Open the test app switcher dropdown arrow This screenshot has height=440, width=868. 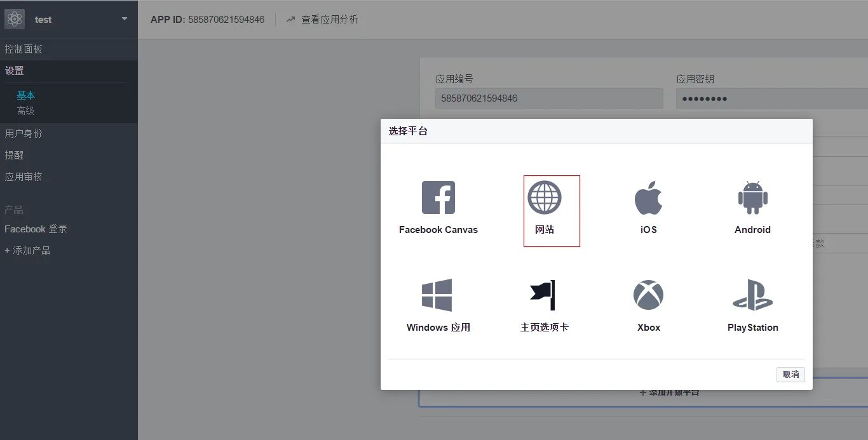click(x=125, y=19)
